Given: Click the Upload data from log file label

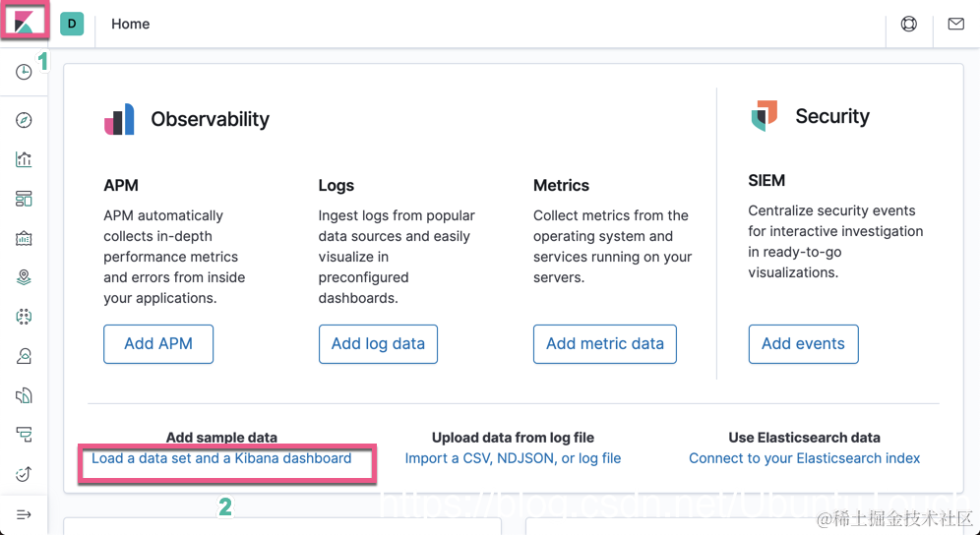Looking at the screenshot, I should click(x=514, y=438).
